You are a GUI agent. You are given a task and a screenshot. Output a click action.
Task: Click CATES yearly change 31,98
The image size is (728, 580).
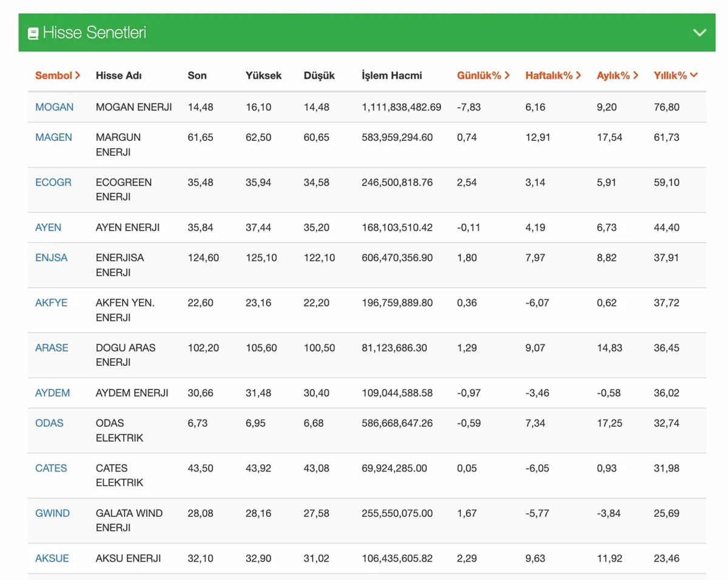tap(667, 468)
